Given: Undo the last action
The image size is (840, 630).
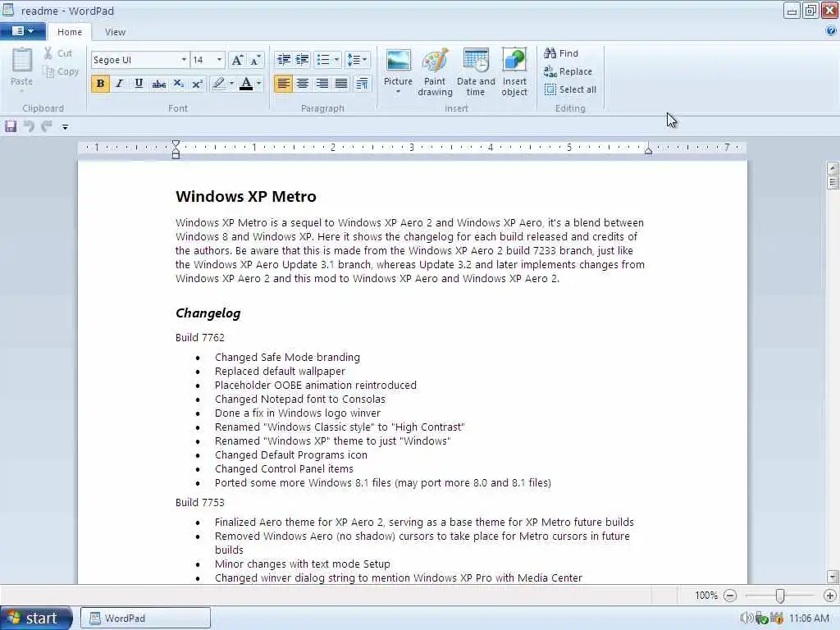Looking at the screenshot, I should click(29, 126).
